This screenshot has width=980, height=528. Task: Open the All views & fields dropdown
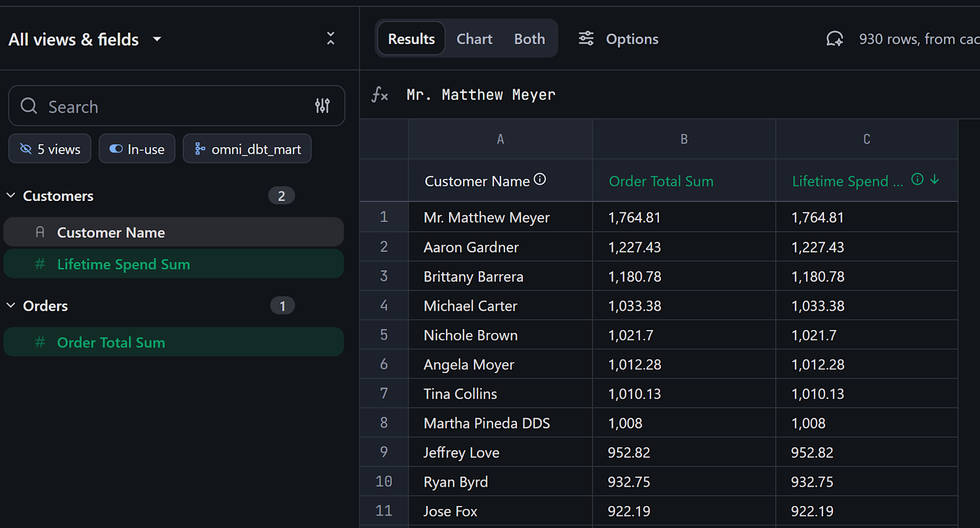point(157,39)
